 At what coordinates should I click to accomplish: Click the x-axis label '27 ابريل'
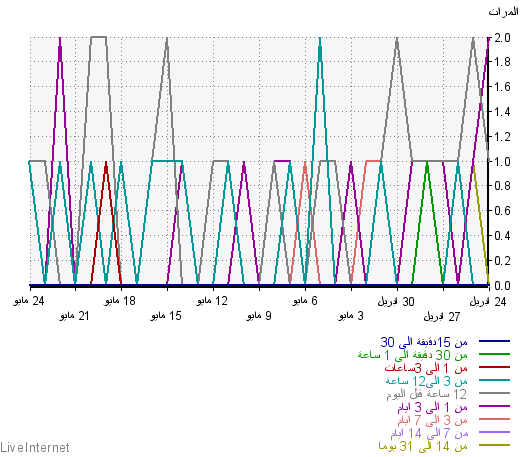click(442, 316)
